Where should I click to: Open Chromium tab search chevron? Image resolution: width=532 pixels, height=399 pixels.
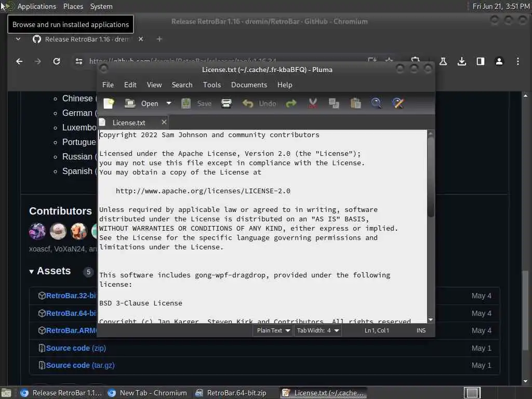point(18,39)
